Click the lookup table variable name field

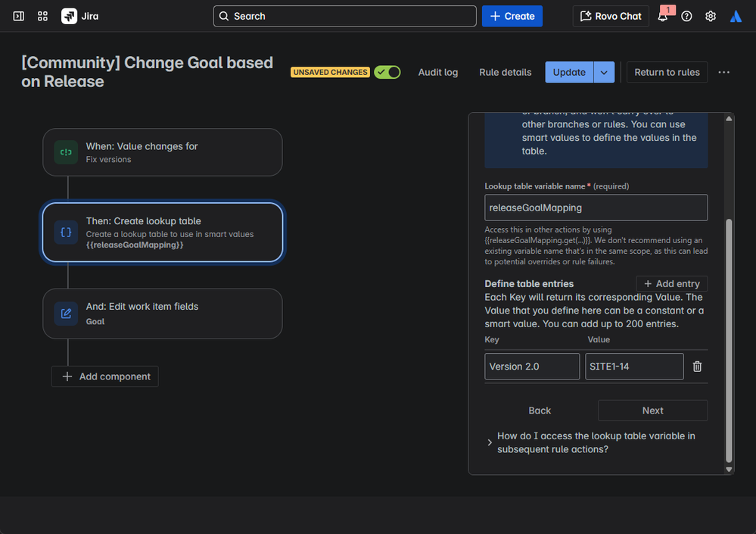click(596, 208)
